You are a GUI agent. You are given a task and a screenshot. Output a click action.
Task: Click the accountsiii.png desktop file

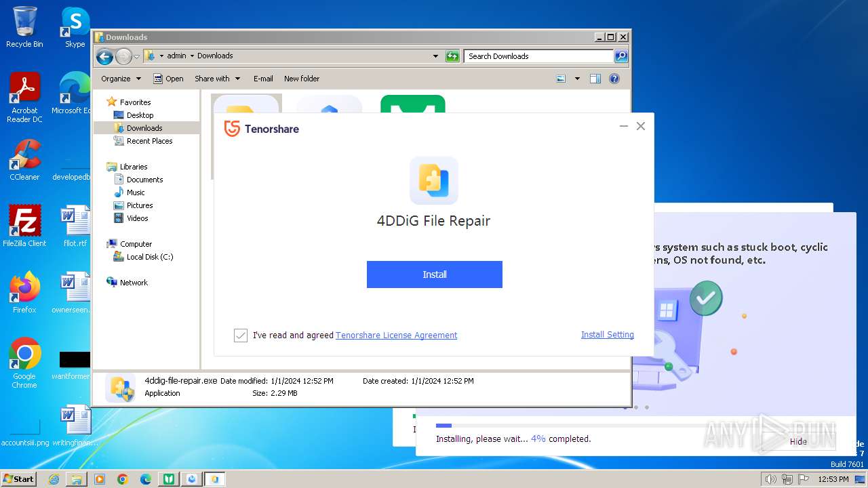pyautogui.click(x=25, y=430)
